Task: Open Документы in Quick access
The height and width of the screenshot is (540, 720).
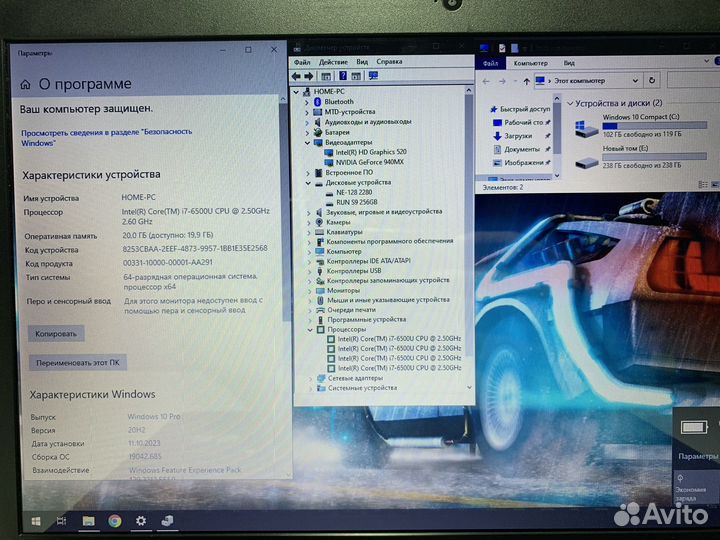Action: click(x=522, y=149)
